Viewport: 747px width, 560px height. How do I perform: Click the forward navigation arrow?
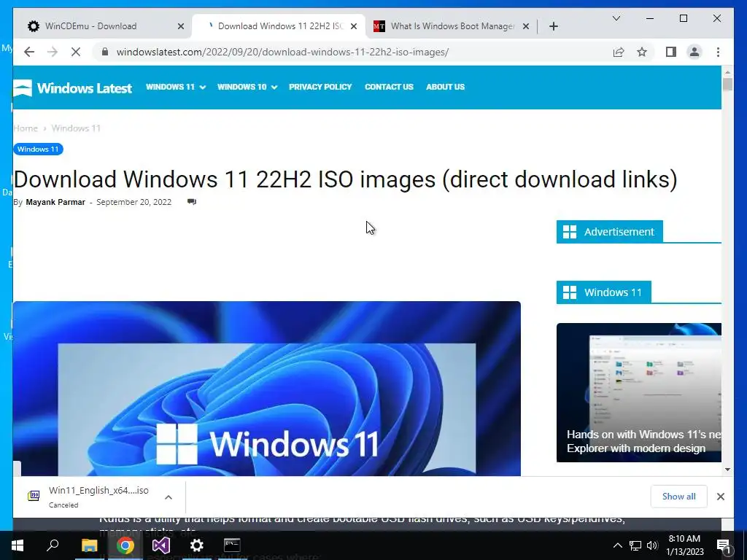point(53,52)
